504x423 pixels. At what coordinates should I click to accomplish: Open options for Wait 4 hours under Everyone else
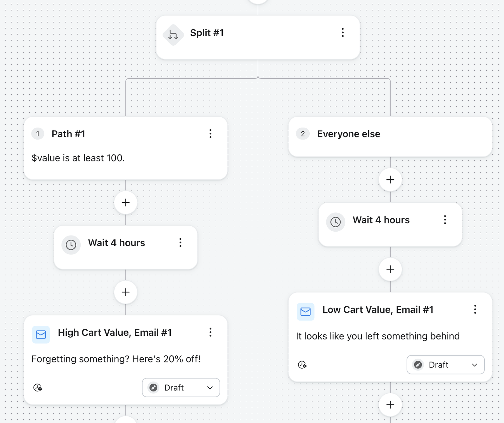click(x=445, y=220)
